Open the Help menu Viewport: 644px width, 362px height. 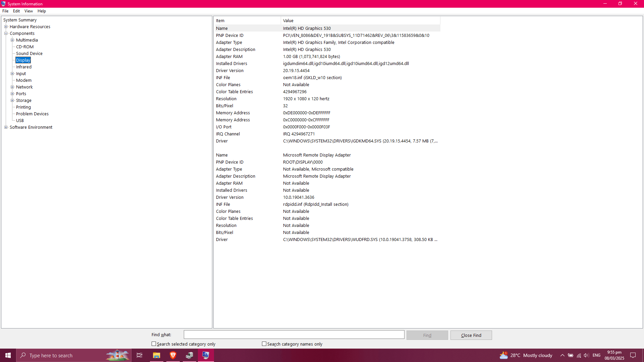point(42,11)
